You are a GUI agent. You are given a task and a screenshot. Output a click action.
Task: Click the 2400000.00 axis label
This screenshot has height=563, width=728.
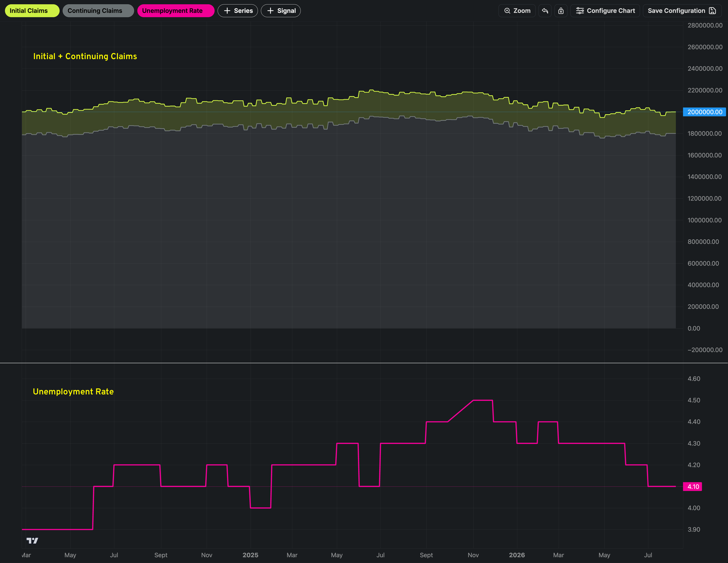[x=705, y=69]
